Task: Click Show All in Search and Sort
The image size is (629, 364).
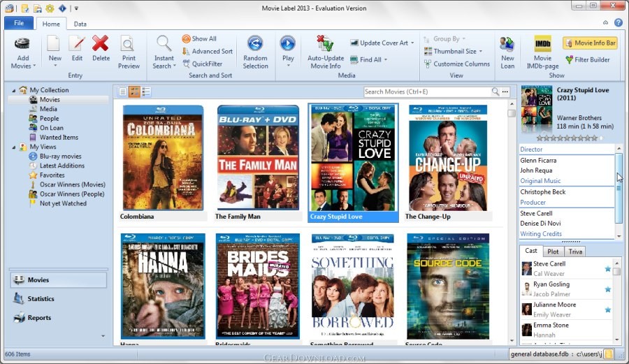Action: click(199, 38)
